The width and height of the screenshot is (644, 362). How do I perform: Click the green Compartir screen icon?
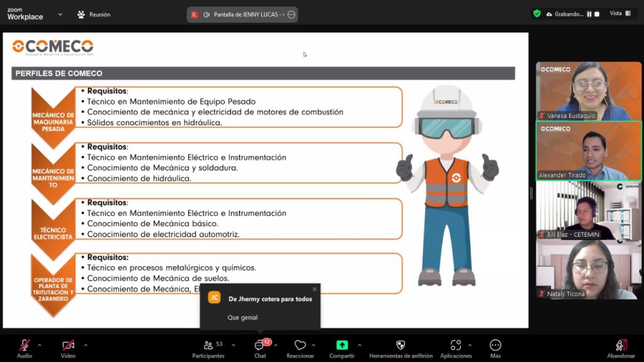coord(341,346)
